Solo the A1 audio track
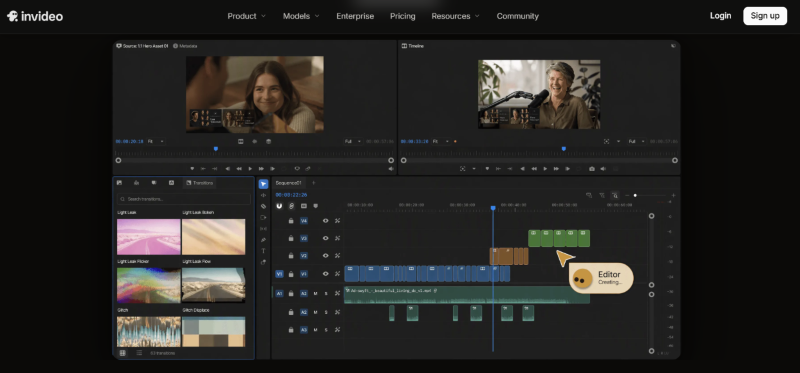The image size is (800, 373). (x=326, y=293)
